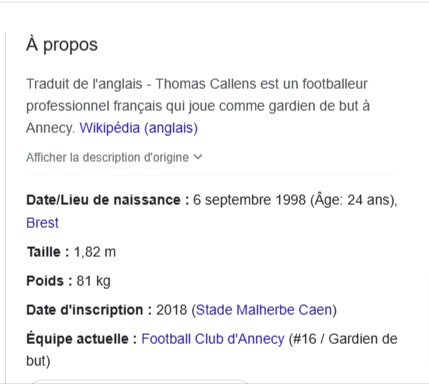Screen dimensions: 429x384
Task: Open the Brest birthplace link
Action: (42, 223)
